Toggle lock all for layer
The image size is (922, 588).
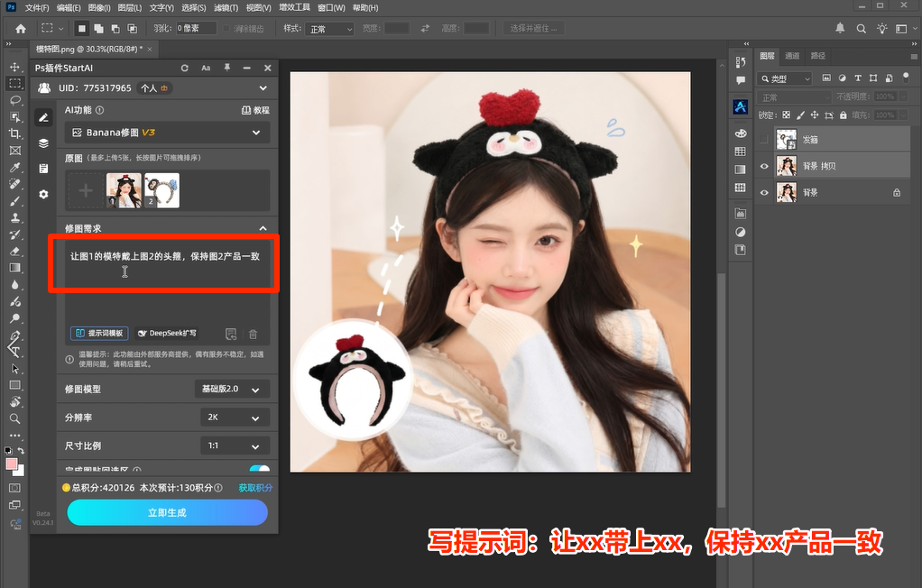(844, 115)
